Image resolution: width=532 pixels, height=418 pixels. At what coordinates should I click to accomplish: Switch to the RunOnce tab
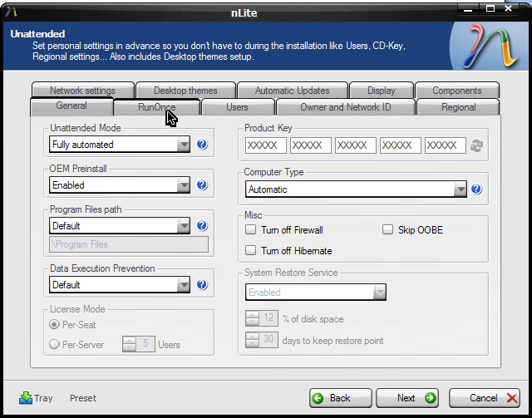(157, 107)
